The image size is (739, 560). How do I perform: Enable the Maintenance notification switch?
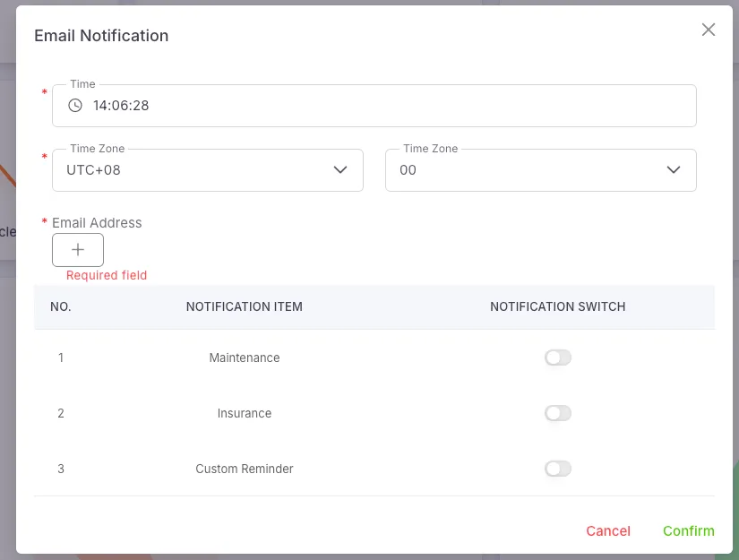[557, 358]
